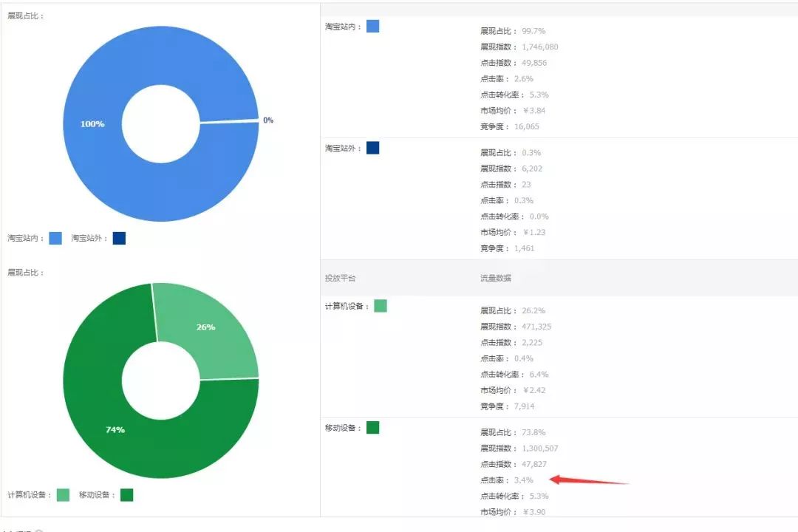Click the 点击转化率 6.4% value
The height and width of the screenshot is (532, 798).
539,374
